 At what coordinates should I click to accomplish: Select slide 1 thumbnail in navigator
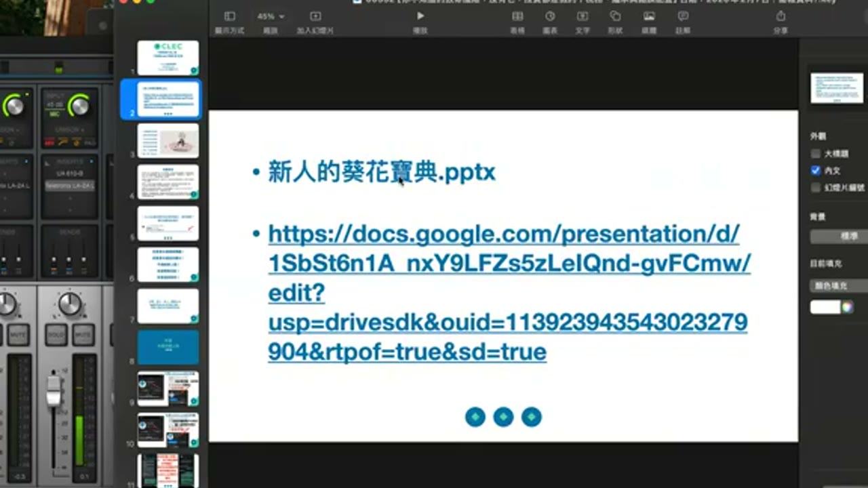(x=168, y=58)
